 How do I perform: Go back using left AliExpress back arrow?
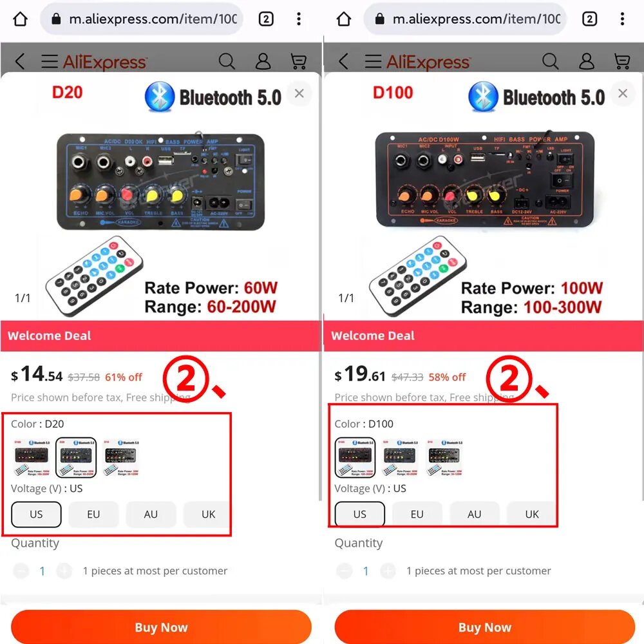click(x=20, y=61)
